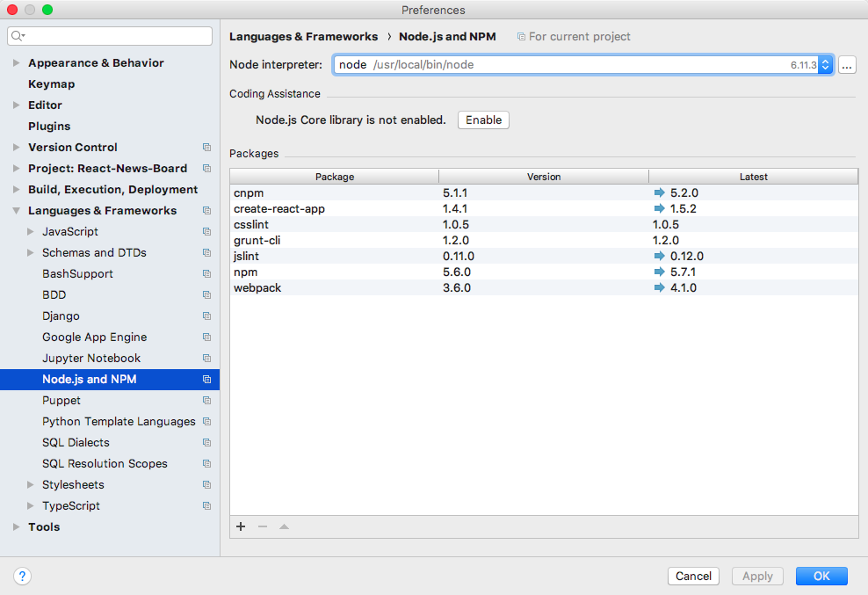Click Languages & Frameworks breadcrumb
Viewport: 868px width, 595px height.
(303, 37)
